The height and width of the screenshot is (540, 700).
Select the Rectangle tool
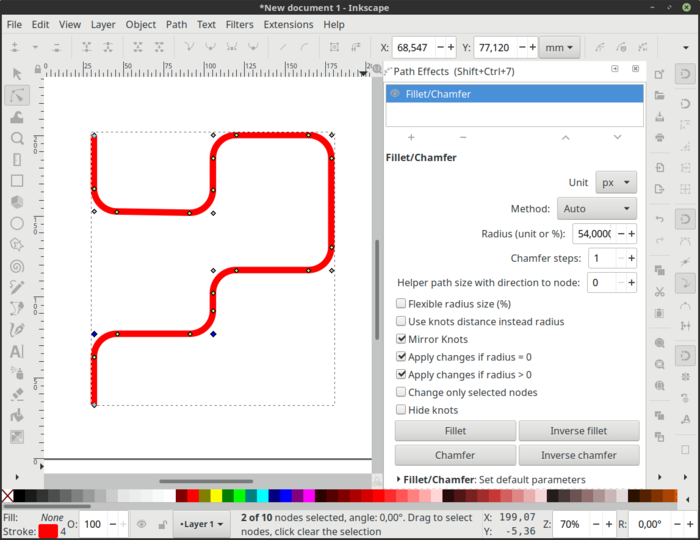tap(17, 181)
